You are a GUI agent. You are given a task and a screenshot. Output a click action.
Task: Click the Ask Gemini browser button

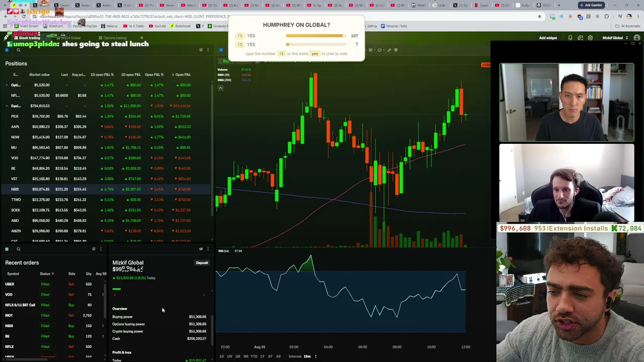click(x=591, y=5)
